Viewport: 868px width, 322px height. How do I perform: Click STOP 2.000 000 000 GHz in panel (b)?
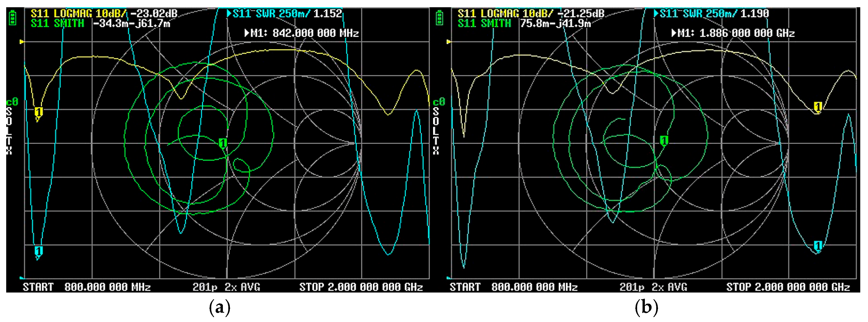pos(788,287)
